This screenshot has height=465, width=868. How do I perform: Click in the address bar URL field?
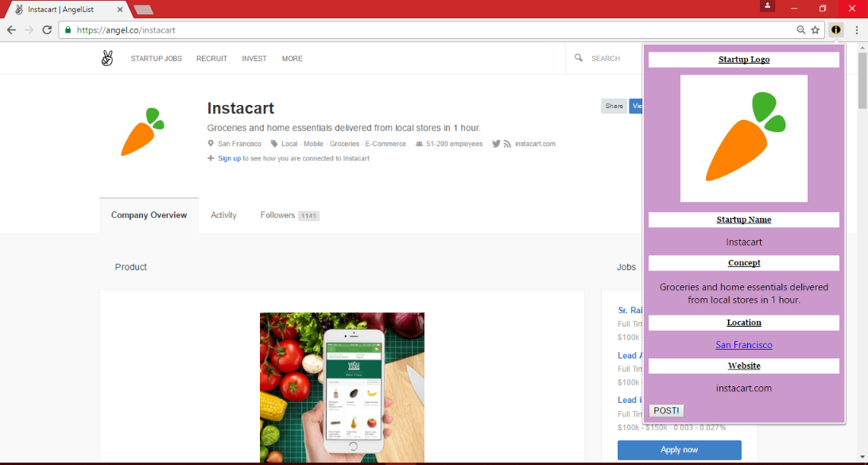click(x=426, y=30)
